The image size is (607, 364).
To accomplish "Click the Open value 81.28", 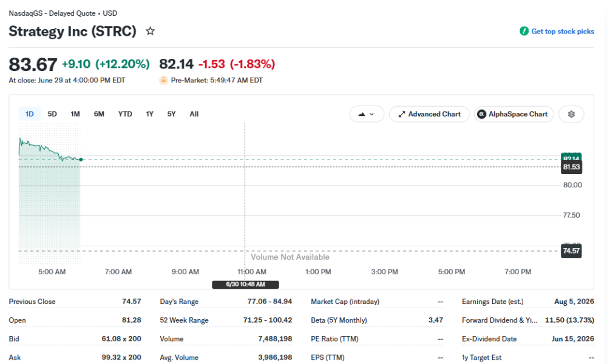I will coord(132,320).
